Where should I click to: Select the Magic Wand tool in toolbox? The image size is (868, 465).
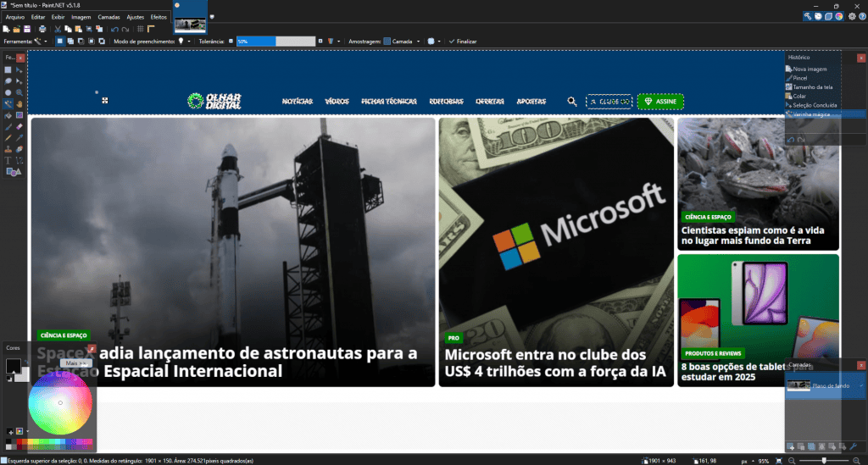[8, 104]
